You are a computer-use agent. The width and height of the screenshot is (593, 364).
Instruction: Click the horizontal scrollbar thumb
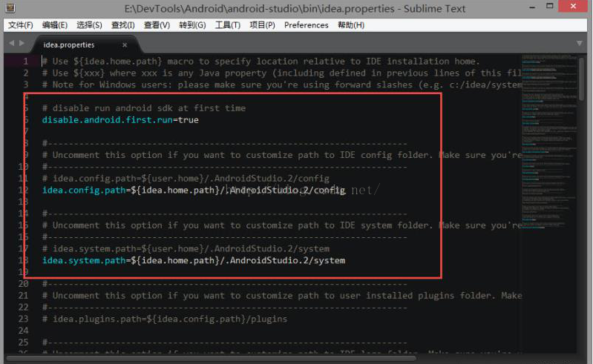pos(212,357)
